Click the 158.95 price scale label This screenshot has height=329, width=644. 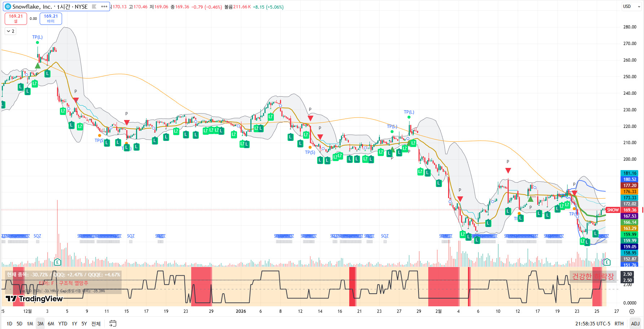click(630, 253)
